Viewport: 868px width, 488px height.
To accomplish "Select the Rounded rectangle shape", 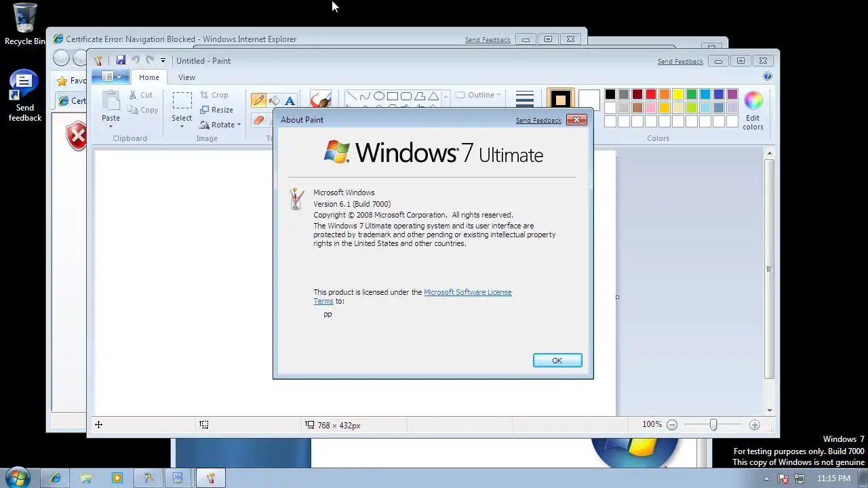I will click(406, 96).
